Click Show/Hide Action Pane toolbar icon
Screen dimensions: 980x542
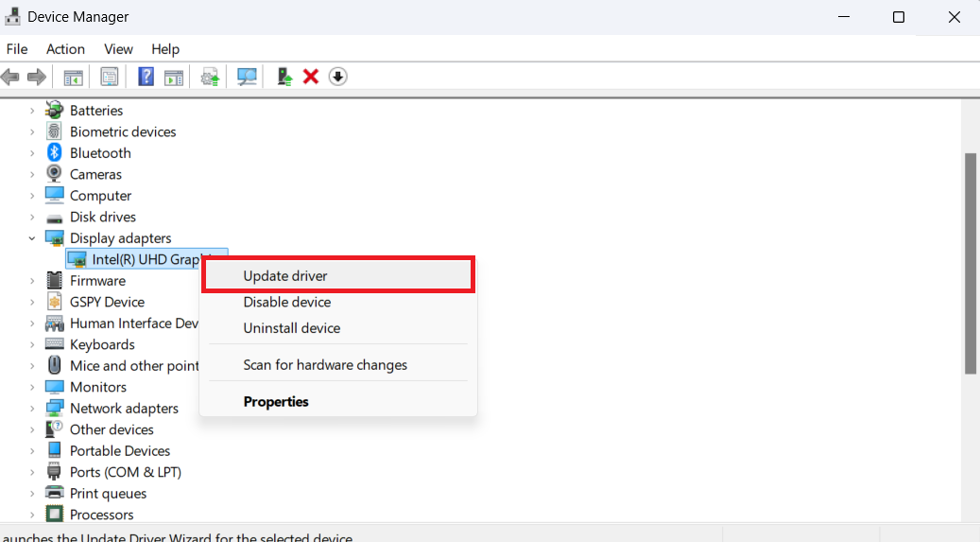tap(174, 78)
